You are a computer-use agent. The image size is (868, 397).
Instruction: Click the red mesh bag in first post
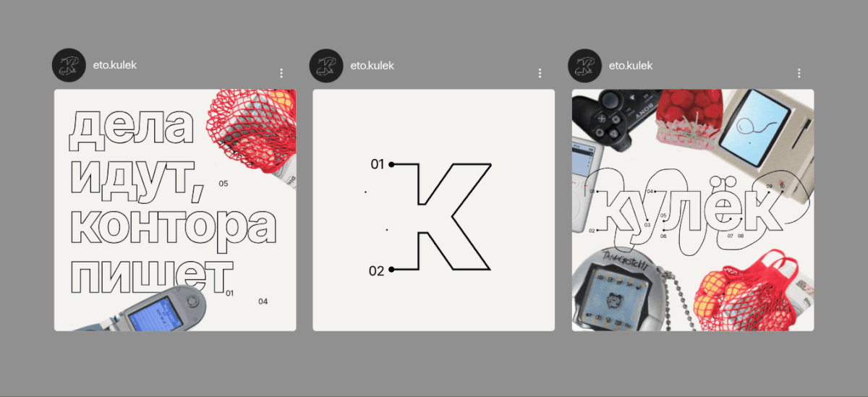pos(255,127)
